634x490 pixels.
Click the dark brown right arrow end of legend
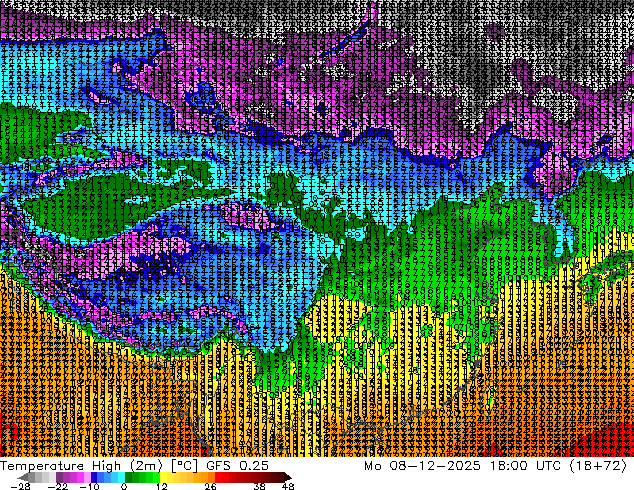(x=287, y=477)
